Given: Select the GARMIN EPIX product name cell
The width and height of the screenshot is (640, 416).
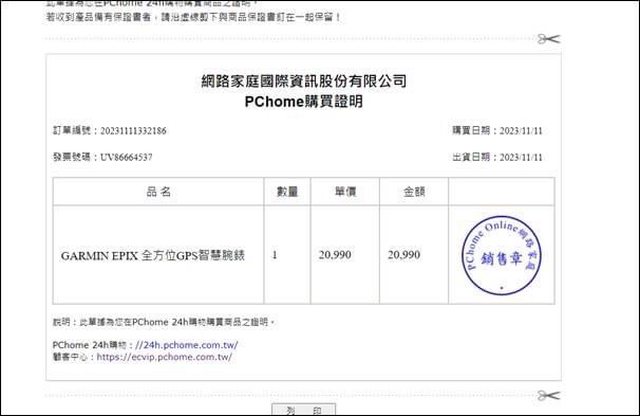Looking at the screenshot, I should click(158, 255).
